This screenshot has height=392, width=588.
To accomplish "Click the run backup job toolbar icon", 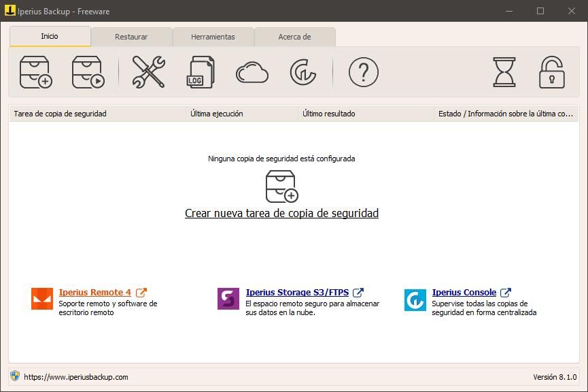I will point(88,72).
